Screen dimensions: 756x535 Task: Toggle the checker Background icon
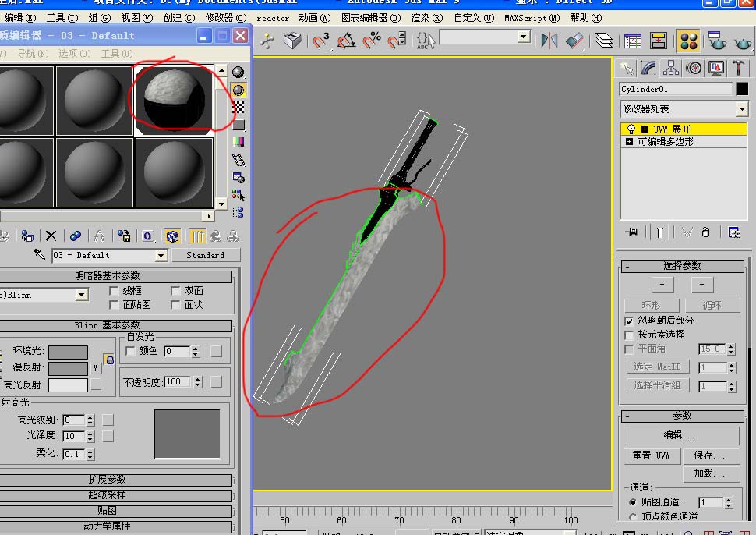point(238,108)
